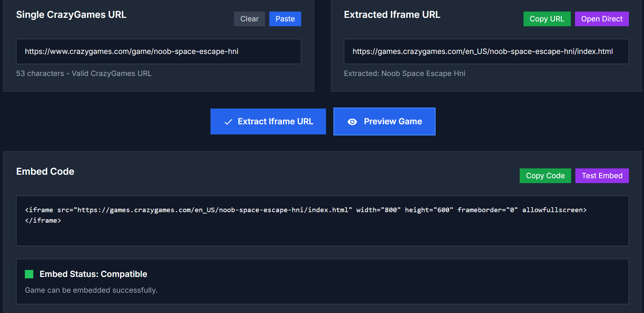Open the game via Open Direct

point(602,19)
